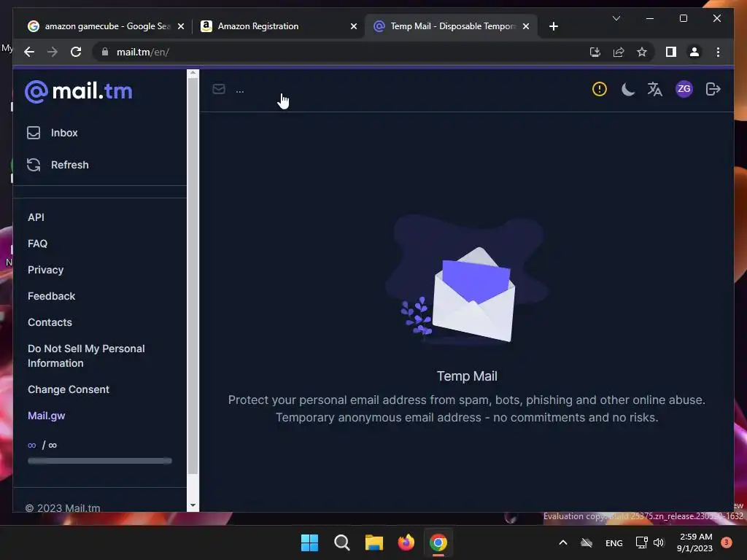Close the Google Search tab

pos(181,27)
